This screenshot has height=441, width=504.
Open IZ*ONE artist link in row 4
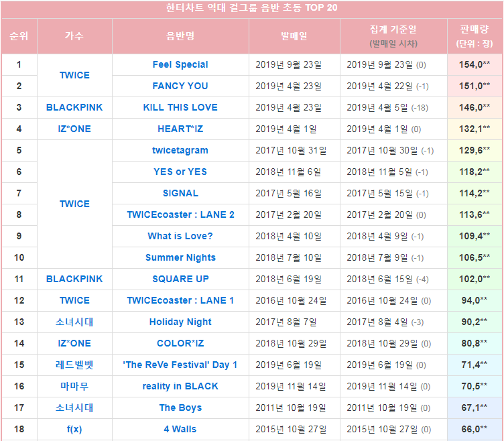click(x=74, y=129)
